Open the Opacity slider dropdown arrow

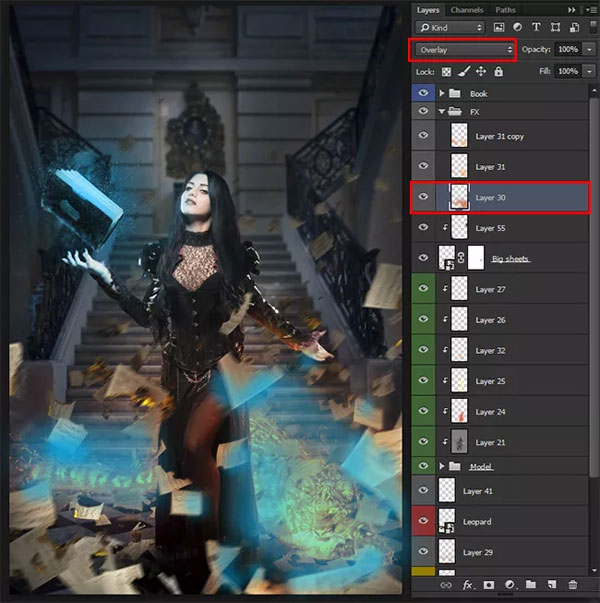589,49
